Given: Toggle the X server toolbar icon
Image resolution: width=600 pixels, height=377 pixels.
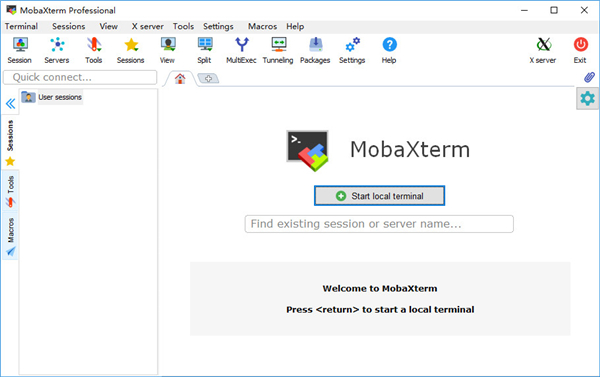Looking at the screenshot, I should 543,50.
